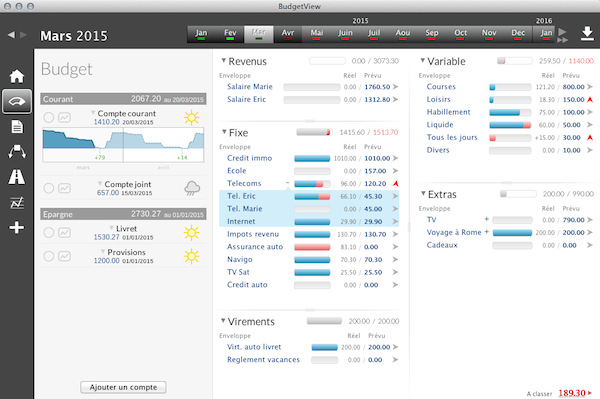600x399 pixels.
Task: Select Fev in month timeline
Action: coord(230,34)
